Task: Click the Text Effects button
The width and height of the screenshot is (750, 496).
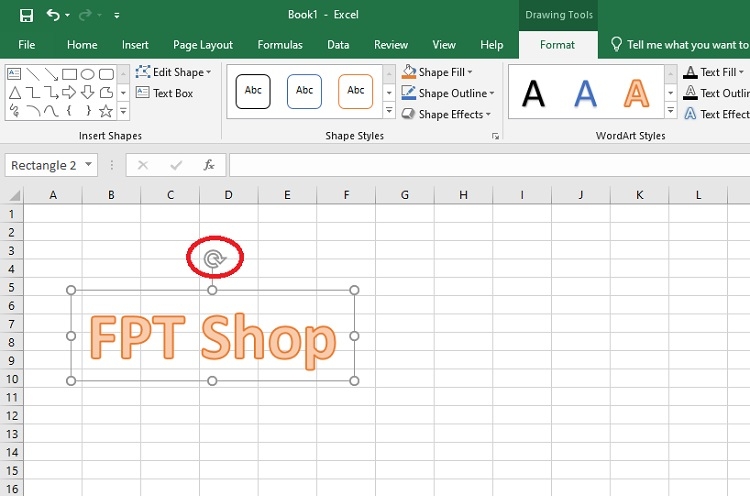Action: point(716,114)
